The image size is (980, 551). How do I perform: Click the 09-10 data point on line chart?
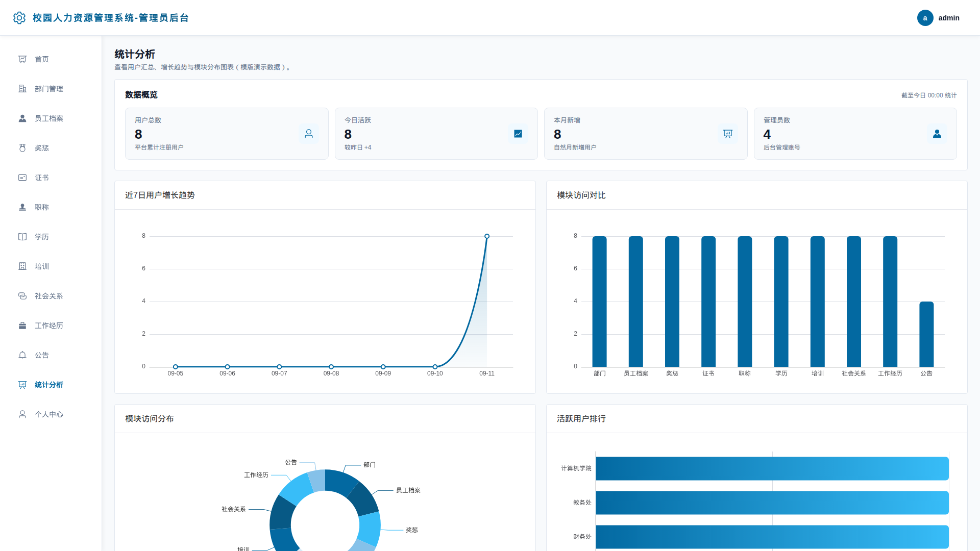(x=435, y=367)
